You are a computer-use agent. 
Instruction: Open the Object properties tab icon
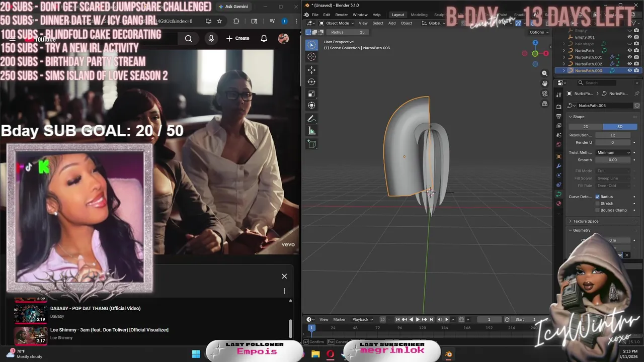point(558,156)
